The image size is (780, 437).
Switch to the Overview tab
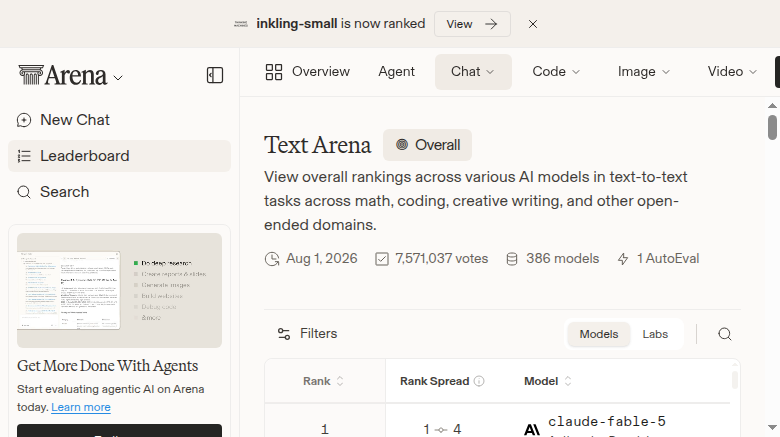click(307, 72)
